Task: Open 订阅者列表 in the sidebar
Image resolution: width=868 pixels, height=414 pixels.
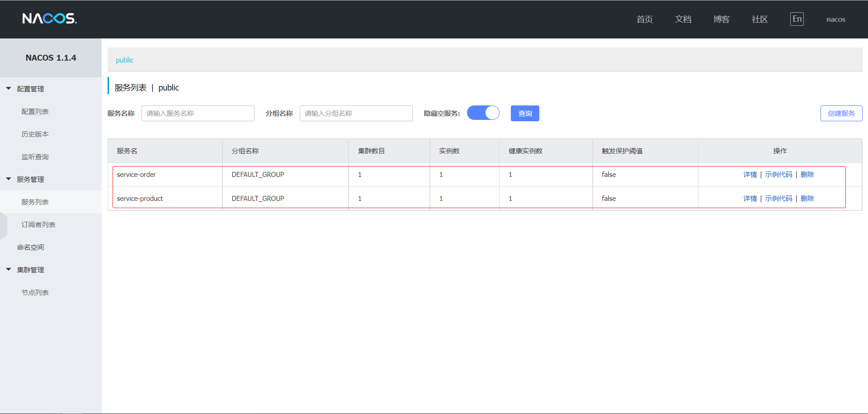Action: tap(38, 224)
